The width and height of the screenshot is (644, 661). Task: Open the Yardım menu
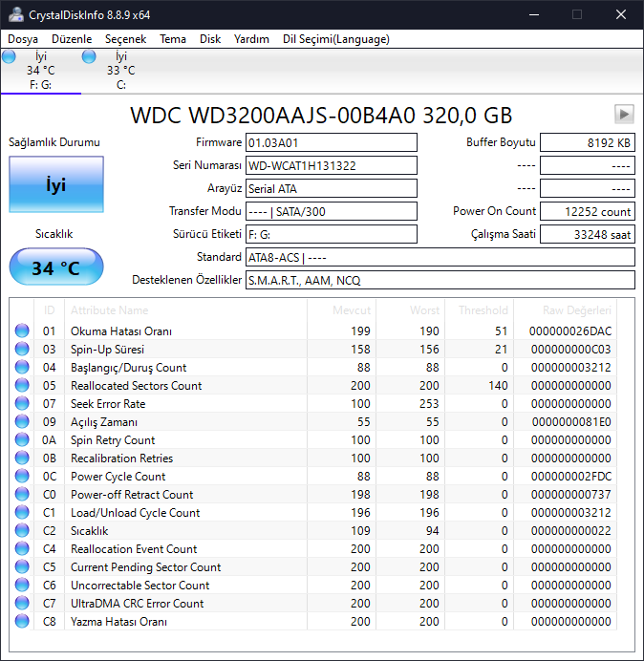[x=251, y=39]
